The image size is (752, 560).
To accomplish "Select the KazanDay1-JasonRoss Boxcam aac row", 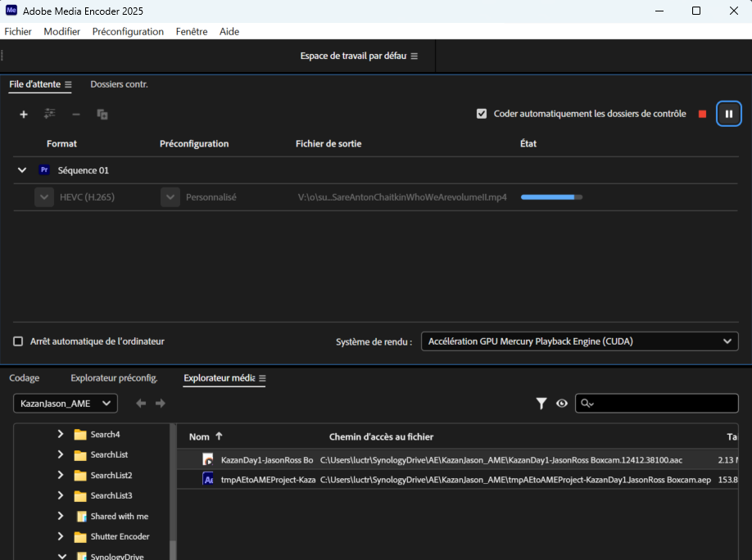I will point(458,460).
